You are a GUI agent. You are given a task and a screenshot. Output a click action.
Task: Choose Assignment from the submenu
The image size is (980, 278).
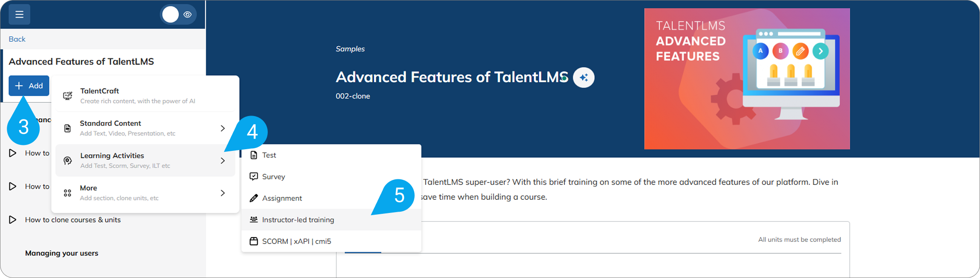click(331, 198)
